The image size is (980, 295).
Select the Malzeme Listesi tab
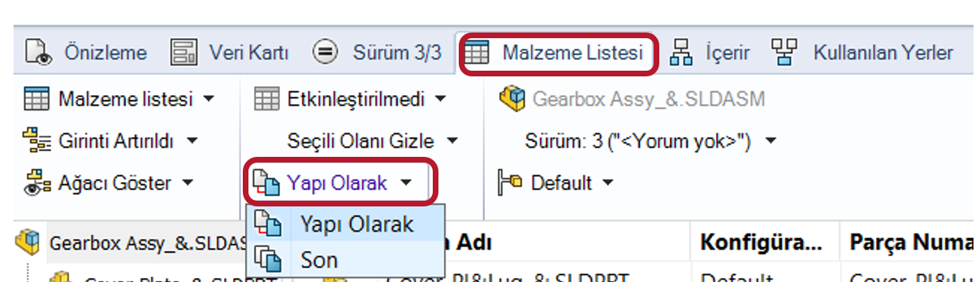point(559,54)
